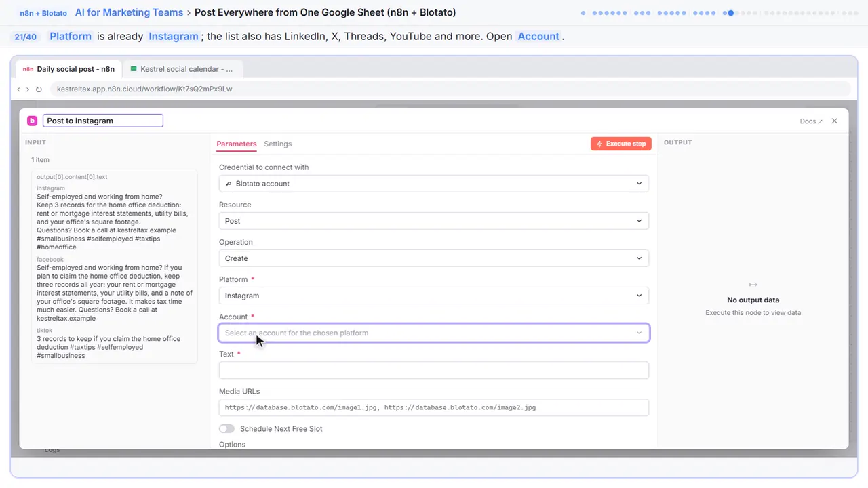Click the 'instagram' key in the input data
The height and width of the screenshot is (488, 868).
(51, 188)
